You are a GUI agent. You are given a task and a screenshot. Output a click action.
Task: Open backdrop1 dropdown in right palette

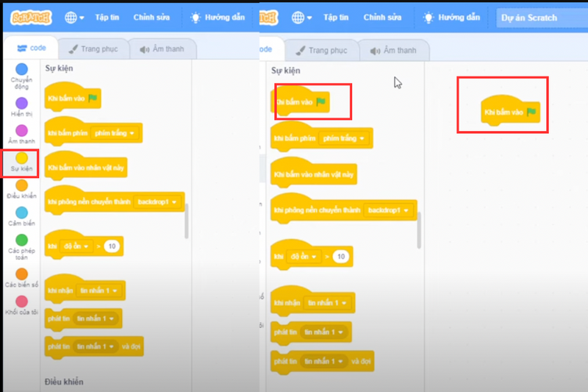click(x=388, y=210)
